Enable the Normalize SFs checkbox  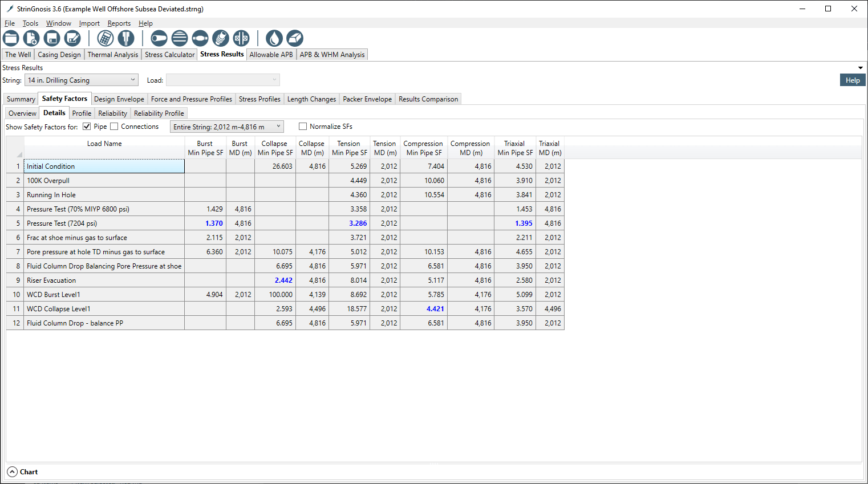click(x=303, y=127)
